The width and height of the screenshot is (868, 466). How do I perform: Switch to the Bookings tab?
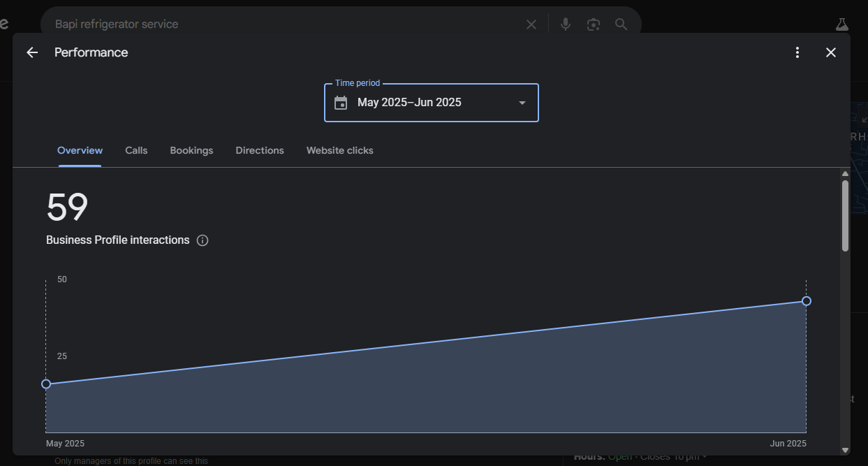[x=191, y=150]
